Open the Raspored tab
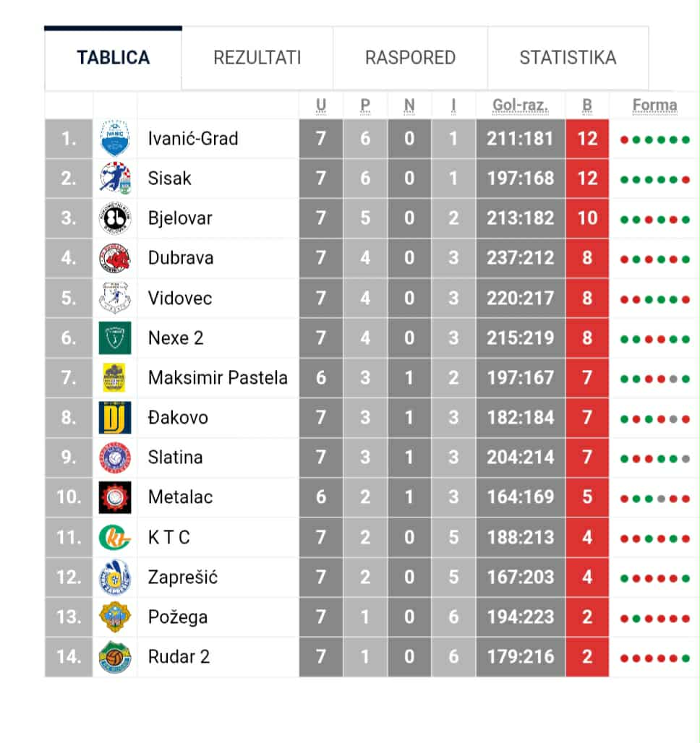Screen dimensions: 700x743 (x=410, y=58)
